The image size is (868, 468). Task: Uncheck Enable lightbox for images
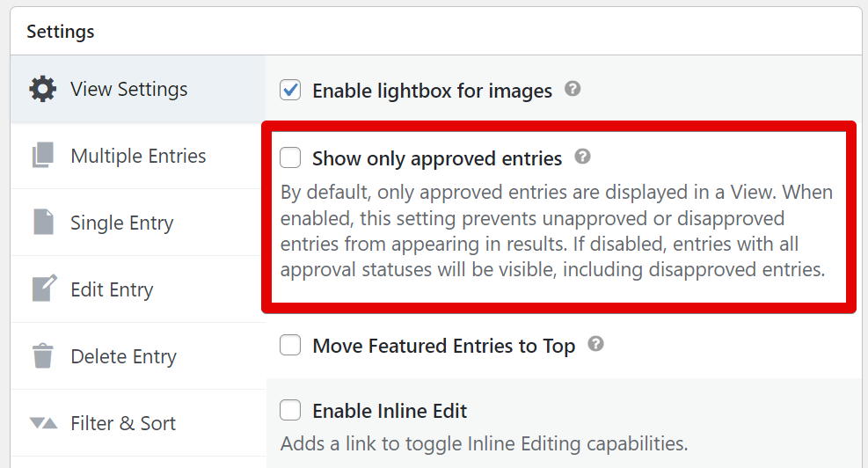tap(290, 90)
